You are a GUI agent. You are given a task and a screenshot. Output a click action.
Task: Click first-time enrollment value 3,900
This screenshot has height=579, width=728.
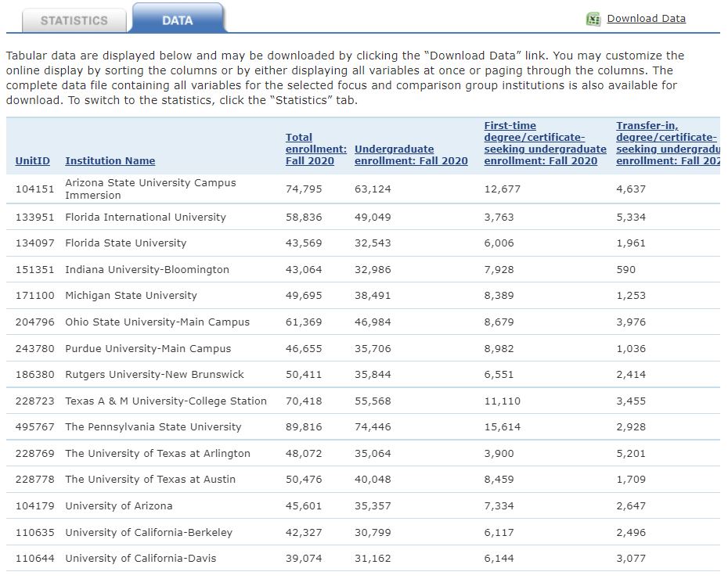[499, 453]
